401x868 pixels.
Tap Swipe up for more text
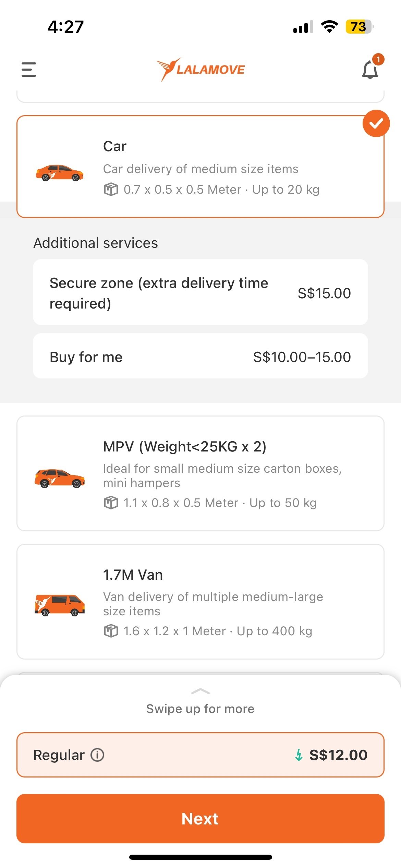200,709
